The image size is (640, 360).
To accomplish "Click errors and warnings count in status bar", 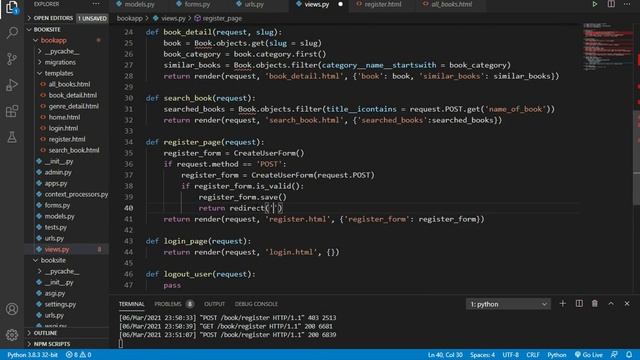I will [78, 355].
